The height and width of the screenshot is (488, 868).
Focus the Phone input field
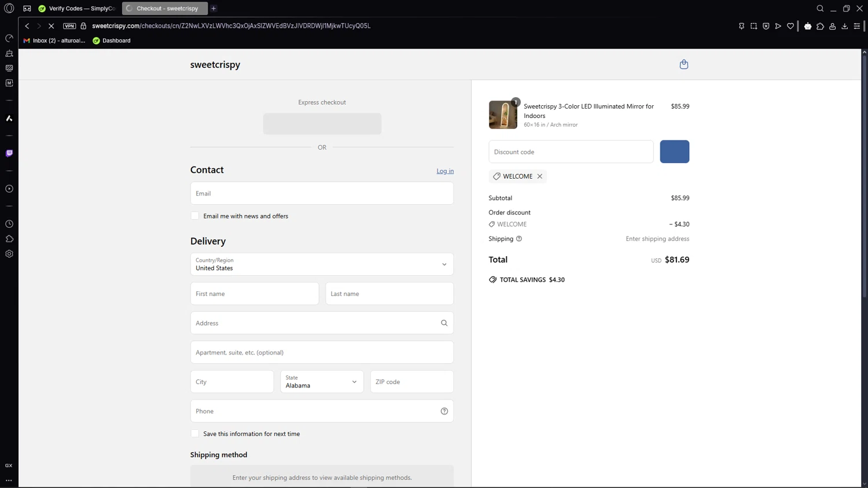pyautogui.click(x=322, y=411)
